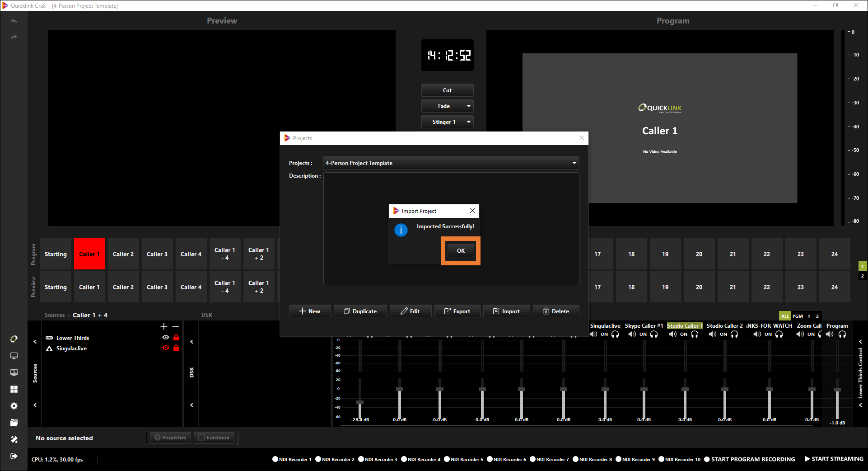Remove source with the minus icon
868x471 pixels.
(x=176, y=326)
